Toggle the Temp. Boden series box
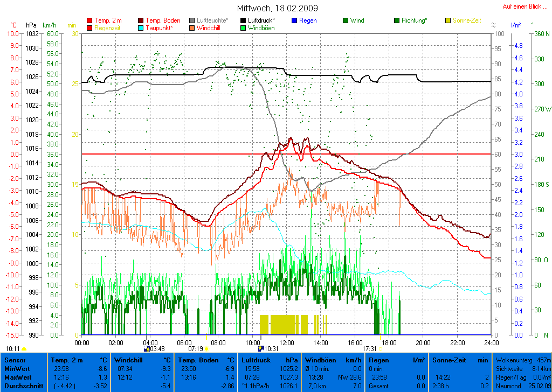 (x=142, y=21)
